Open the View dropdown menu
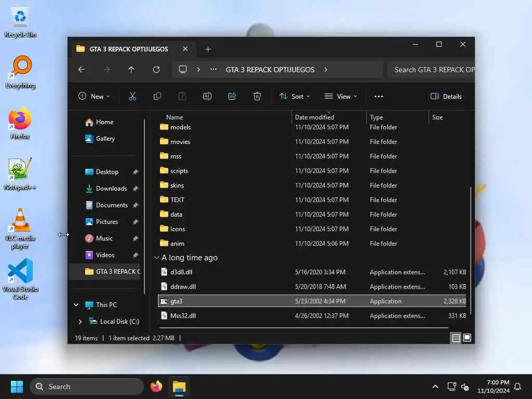532x399 pixels. click(341, 96)
